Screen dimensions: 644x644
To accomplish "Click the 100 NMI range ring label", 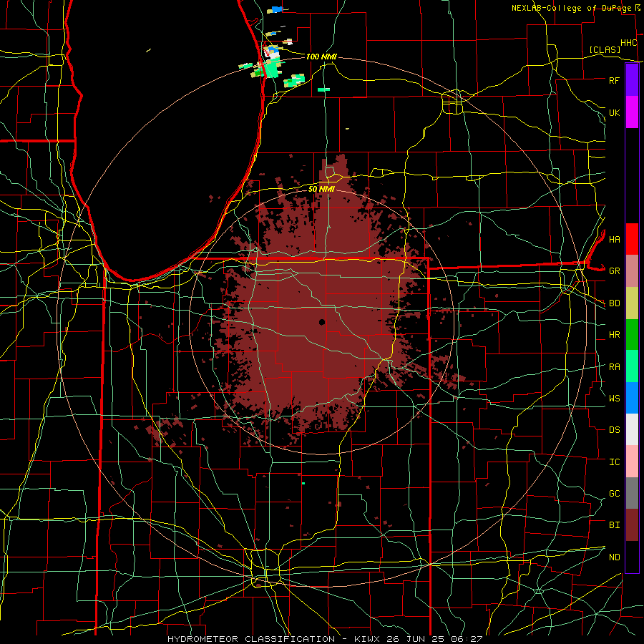I will point(321,57).
